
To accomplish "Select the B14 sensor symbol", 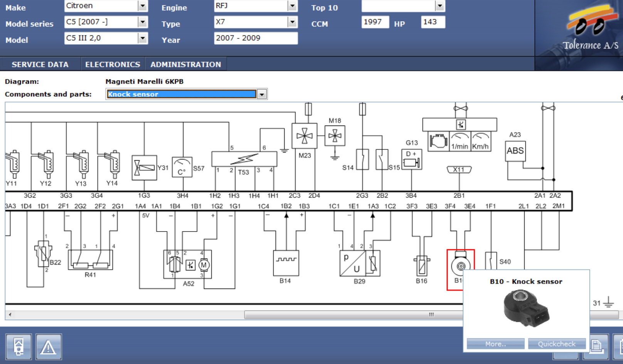I will pyautogui.click(x=286, y=263).
